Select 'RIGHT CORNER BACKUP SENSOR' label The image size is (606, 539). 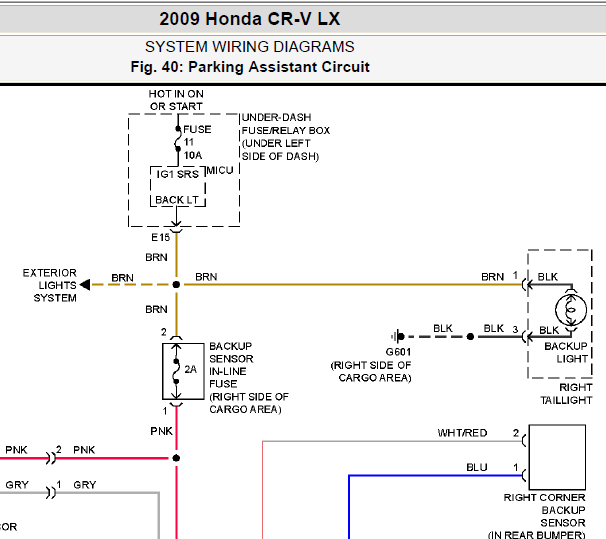pyautogui.click(x=545, y=510)
